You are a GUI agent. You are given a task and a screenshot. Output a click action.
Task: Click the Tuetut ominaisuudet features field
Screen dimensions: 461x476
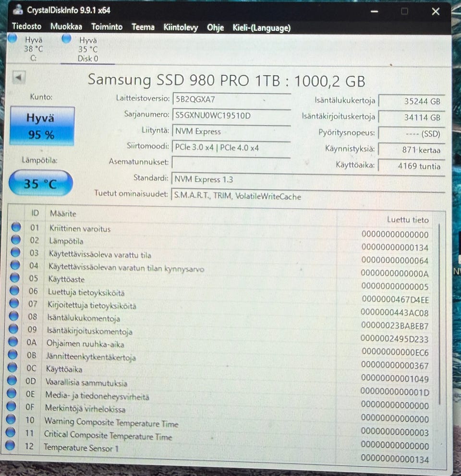click(x=308, y=196)
